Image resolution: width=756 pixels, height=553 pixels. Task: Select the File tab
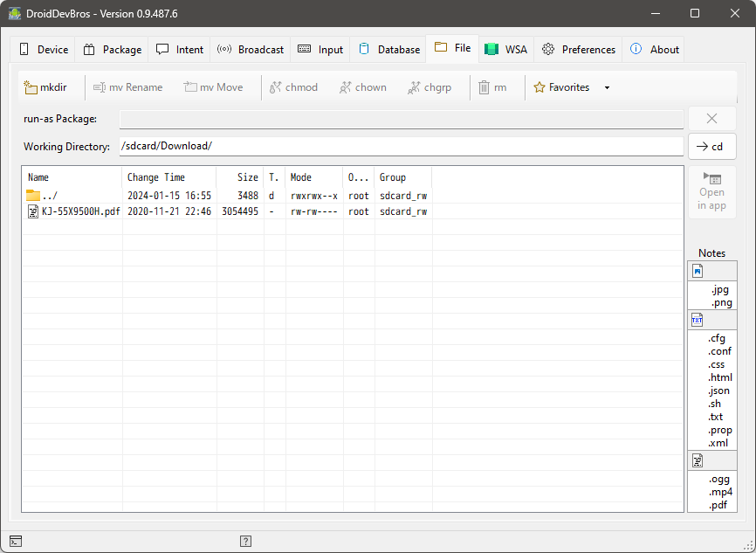(x=452, y=48)
